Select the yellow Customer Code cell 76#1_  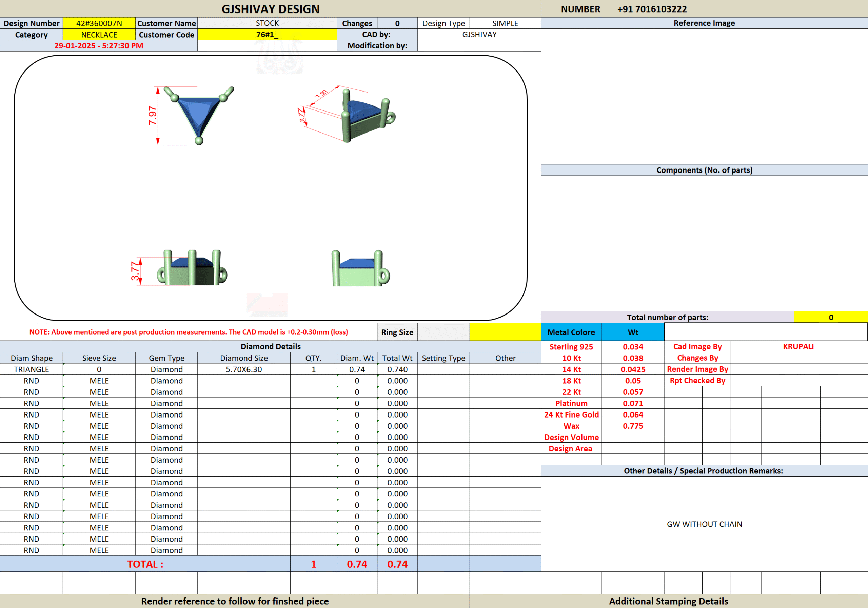267,35
